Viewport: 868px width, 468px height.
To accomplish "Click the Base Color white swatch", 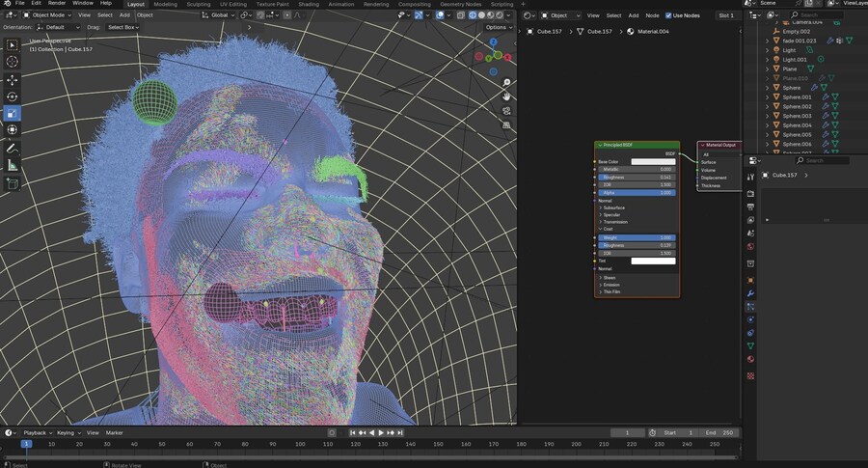I will point(653,162).
